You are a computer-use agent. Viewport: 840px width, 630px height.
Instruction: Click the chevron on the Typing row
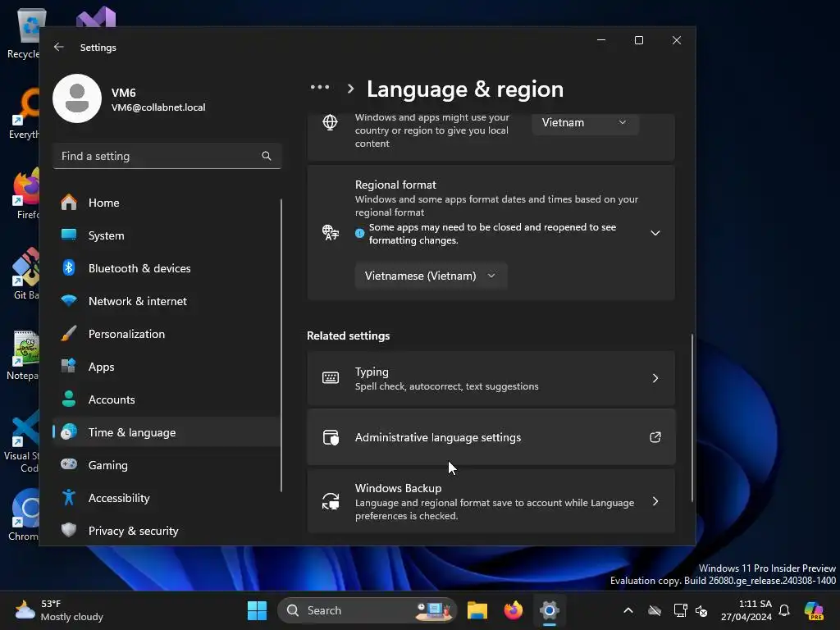(655, 378)
